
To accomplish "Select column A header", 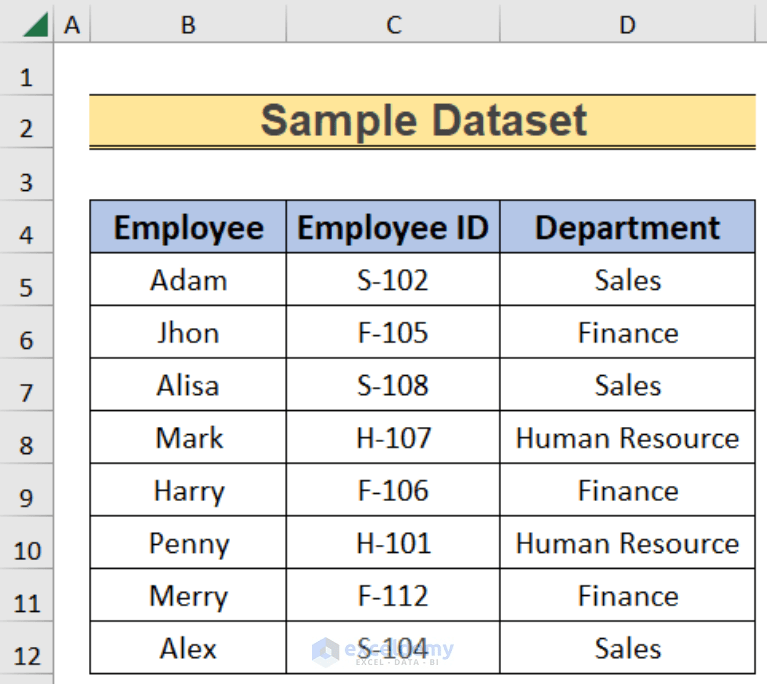I will pos(72,24).
